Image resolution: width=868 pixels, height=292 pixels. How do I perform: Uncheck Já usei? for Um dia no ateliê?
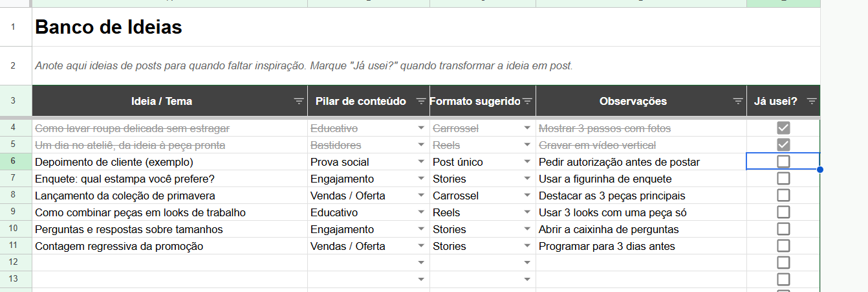click(x=783, y=145)
